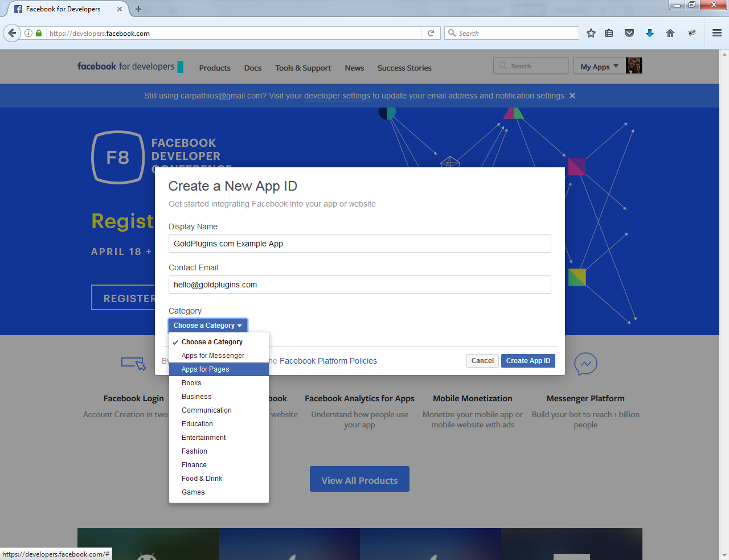Image resolution: width=729 pixels, height=560 pixels.
Task: Click the browser back arrow button
Action: [12, 33]
